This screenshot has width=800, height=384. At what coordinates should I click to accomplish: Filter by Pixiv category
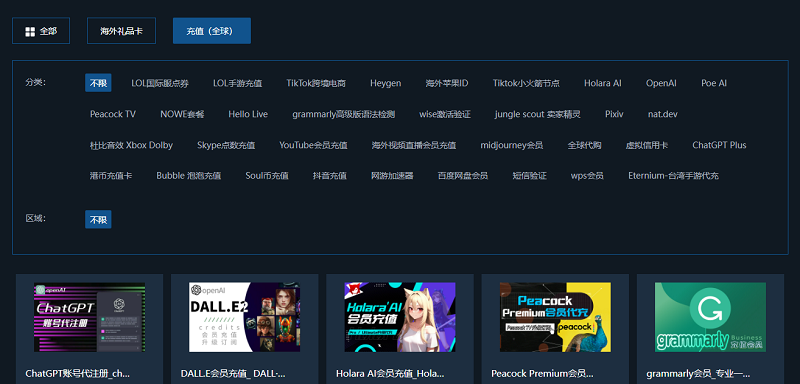point(614,114)
